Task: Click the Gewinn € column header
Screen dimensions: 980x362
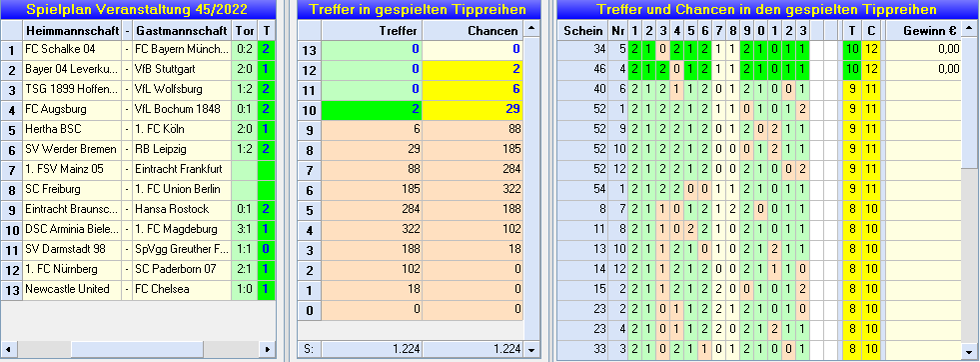Action: [x=924, y=31]
